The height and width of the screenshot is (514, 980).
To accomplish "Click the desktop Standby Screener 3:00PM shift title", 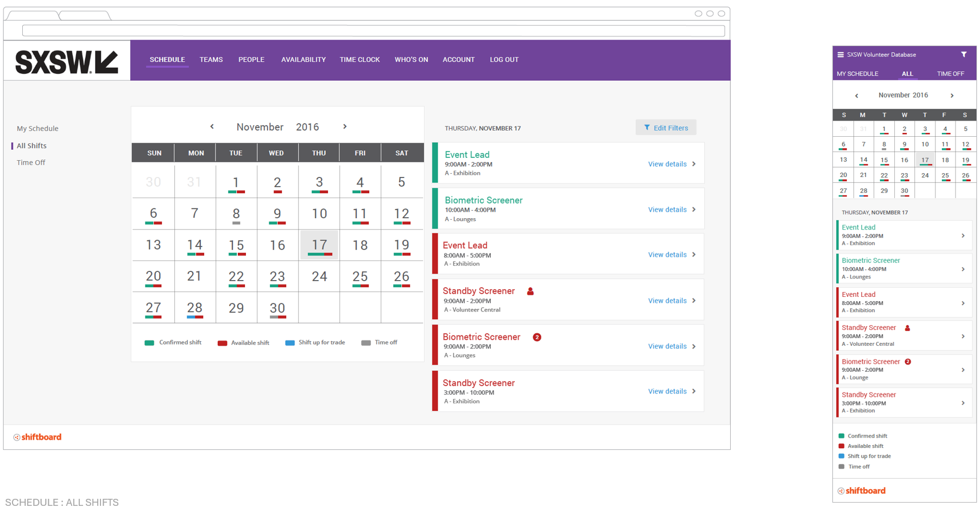I will tap(479, 383).
